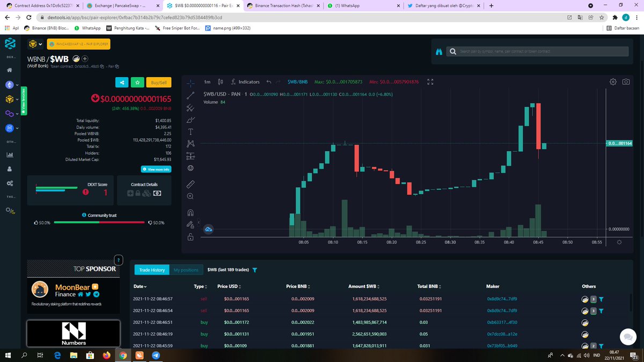
Task: Open the user account sidebar icon
Action: pyautogui.click(x=9, y=169)
